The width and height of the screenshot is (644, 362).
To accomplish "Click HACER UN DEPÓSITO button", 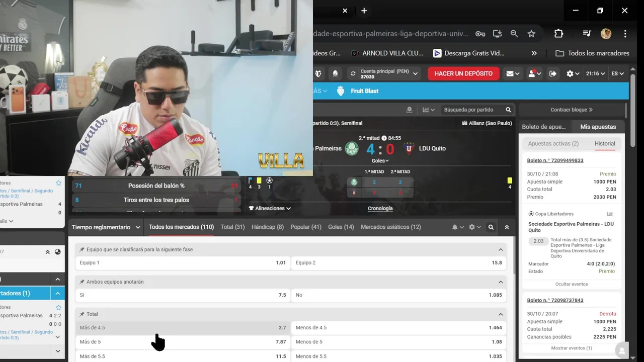I will 463,73.
